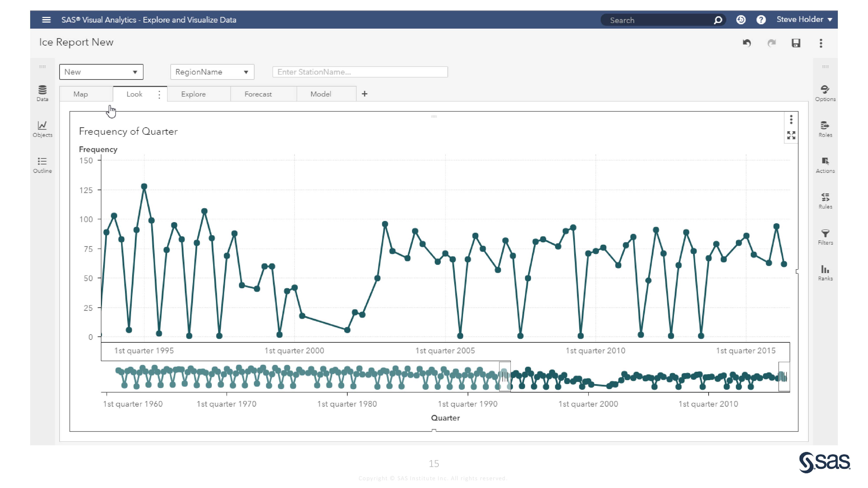Viewport: 868px width, 488px height.
Task: Switch to the Map tab
Action: (81, 94)
